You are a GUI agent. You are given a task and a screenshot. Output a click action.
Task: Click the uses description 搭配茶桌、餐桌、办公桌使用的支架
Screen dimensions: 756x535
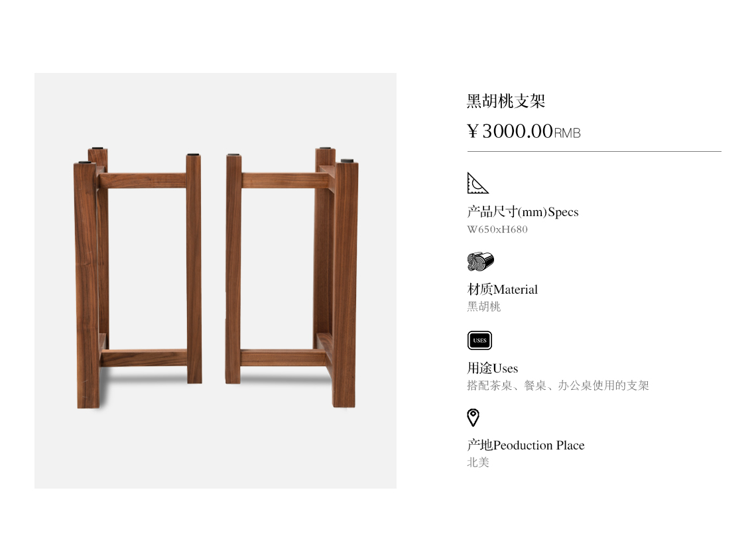[558, 386]
